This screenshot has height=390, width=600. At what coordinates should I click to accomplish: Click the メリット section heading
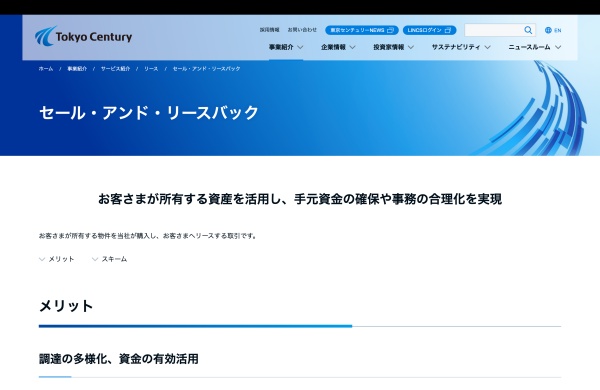pyautogui.click(x=66, y=306)
